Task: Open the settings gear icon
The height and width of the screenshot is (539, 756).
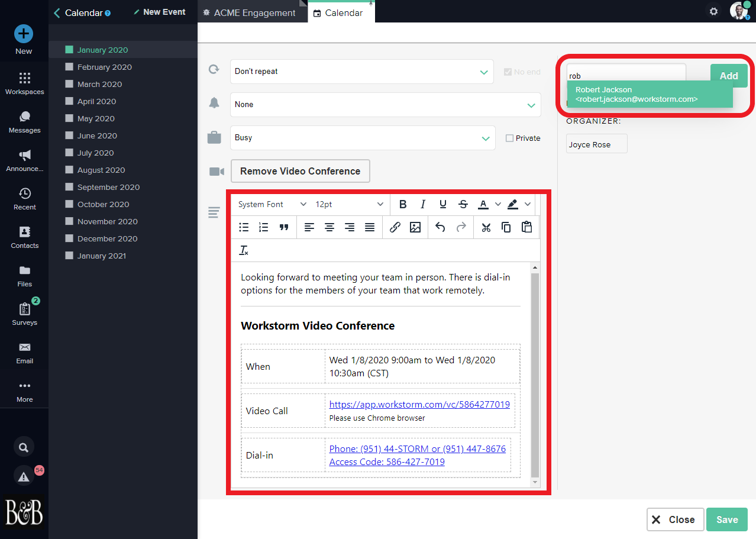Action: (x=714, y=11)
